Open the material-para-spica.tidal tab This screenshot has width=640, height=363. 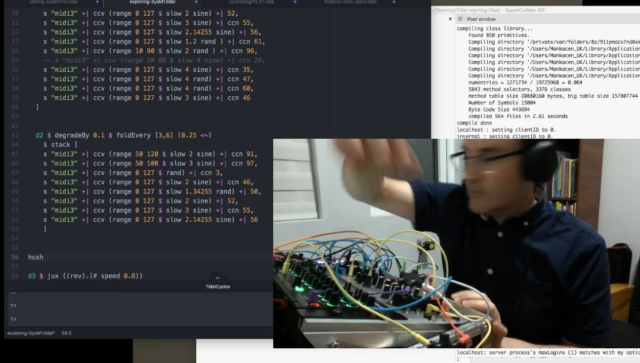(350, 2)
